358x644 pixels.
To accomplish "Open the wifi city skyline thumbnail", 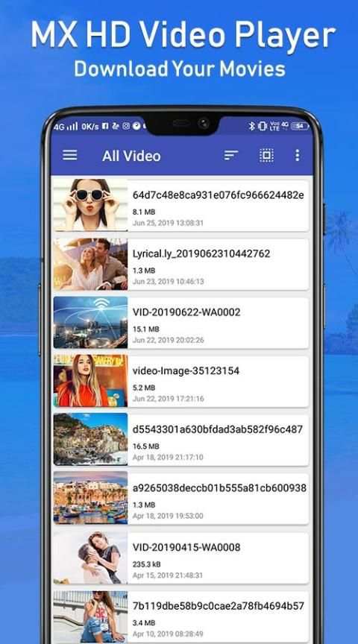I will (x=91, y=323).
